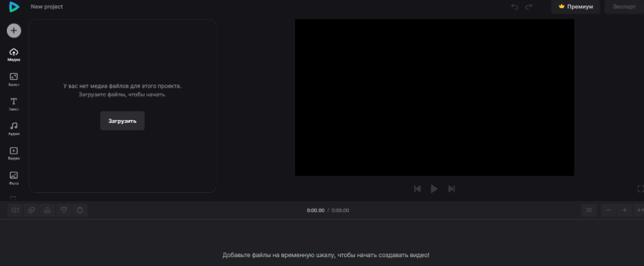Skip to start of the video
This screenshot has height=266, width=644.
click(x=417, y=189)
